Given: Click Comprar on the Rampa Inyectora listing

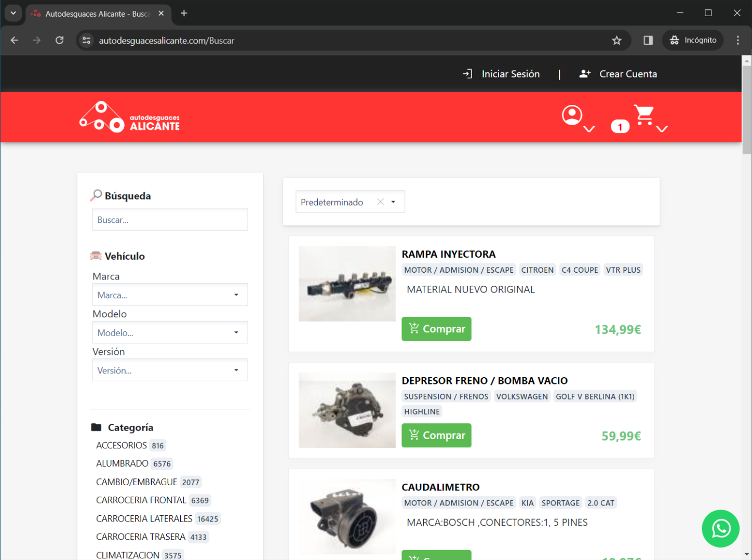Looking at the screenshot, I should [436, 329].
